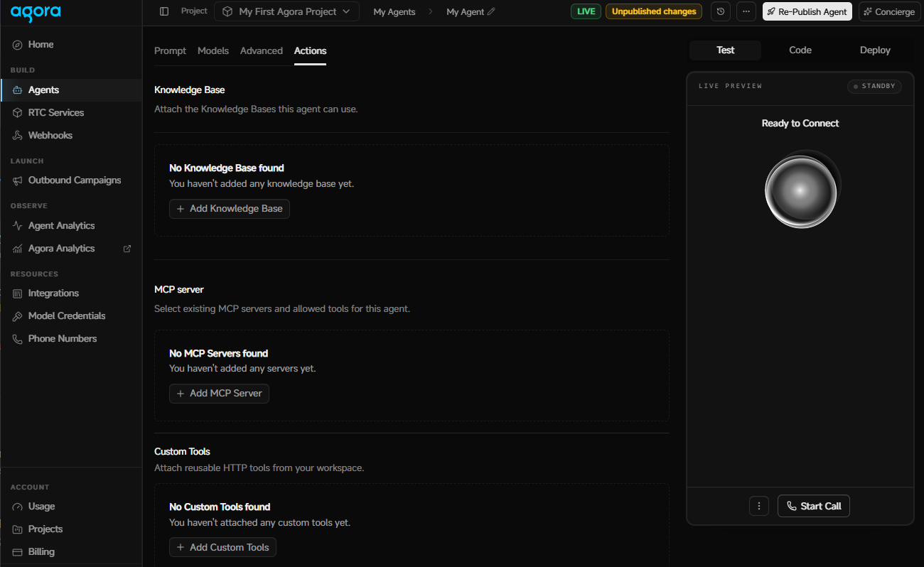Click the STANDBY status indicator
The image size is (924, 567).
coord(874,87)
